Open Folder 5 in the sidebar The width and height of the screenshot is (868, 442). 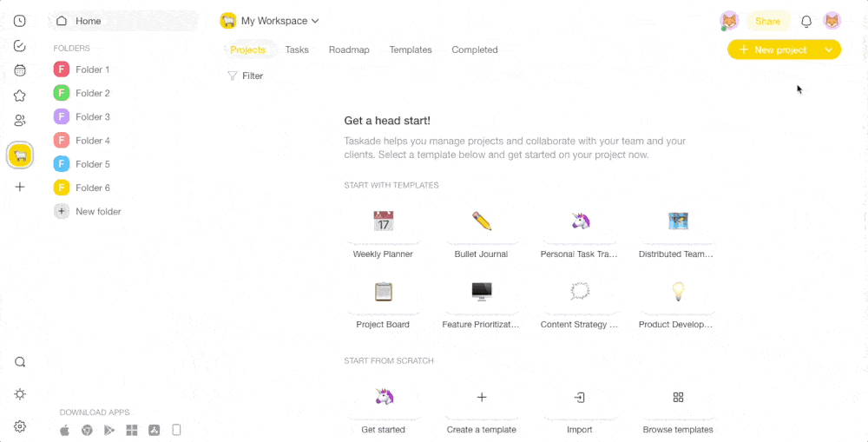92,164
